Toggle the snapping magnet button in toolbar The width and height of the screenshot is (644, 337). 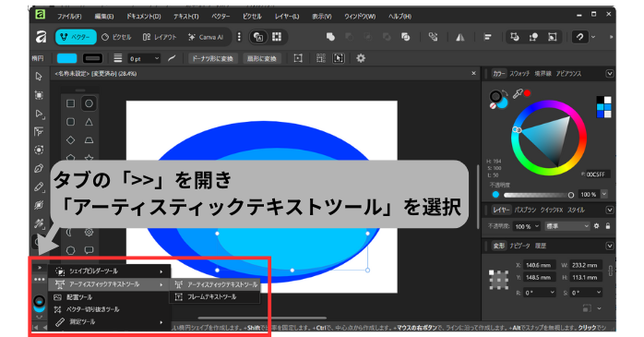point(579,38)
